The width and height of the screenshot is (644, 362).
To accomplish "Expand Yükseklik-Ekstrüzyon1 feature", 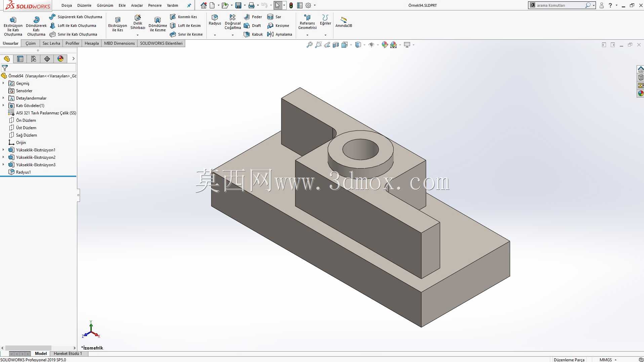I will pos(3,150).
